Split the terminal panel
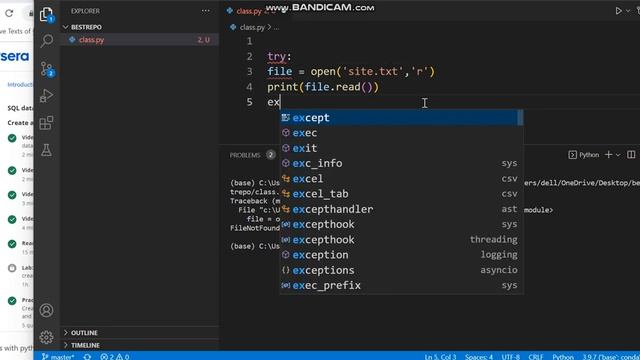640x360 pixels. pyautogui.click(x=631, y=155)
